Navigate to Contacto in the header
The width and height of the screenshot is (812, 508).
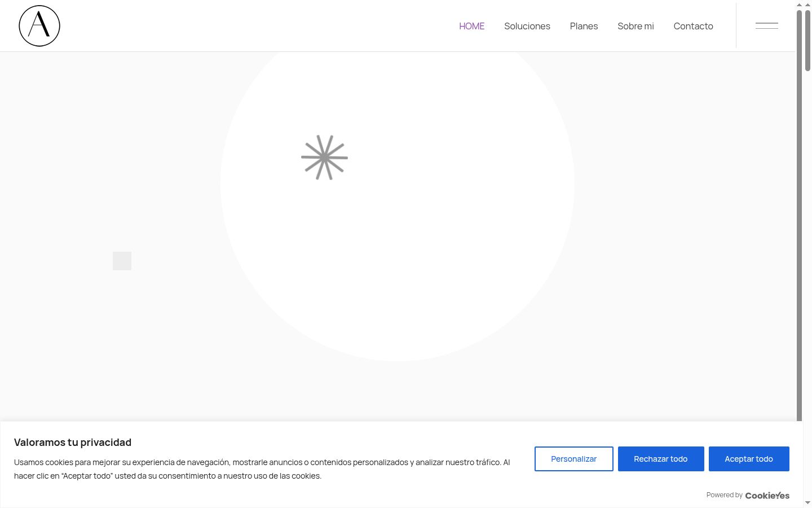[693, 26]
